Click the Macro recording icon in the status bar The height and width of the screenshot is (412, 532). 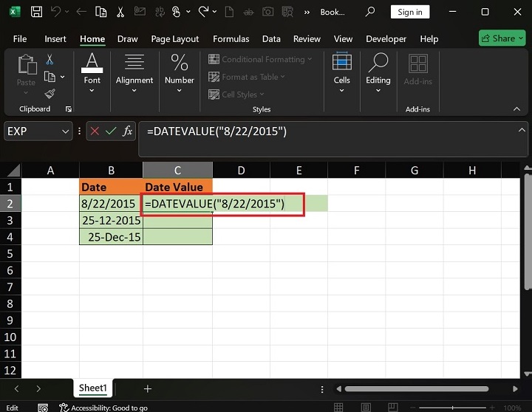(x=43, y=408)
